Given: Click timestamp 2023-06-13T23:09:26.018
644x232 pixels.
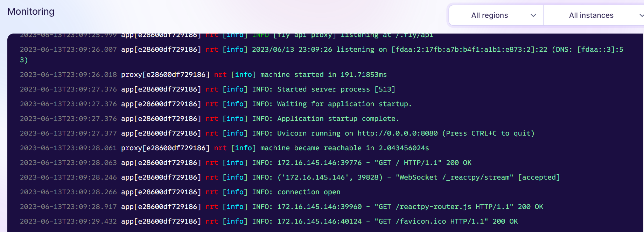Looking at the screenshot, I should pyautogui.click(x=69, y=74).
